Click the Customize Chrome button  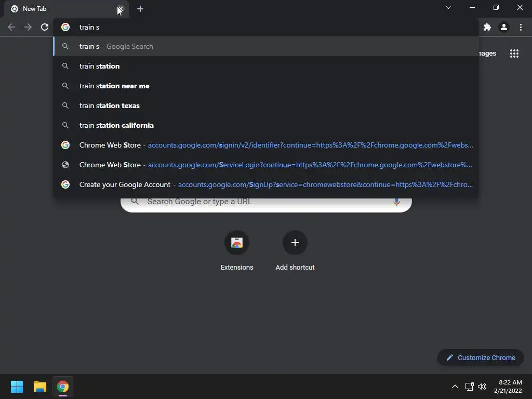pos(481,357)
